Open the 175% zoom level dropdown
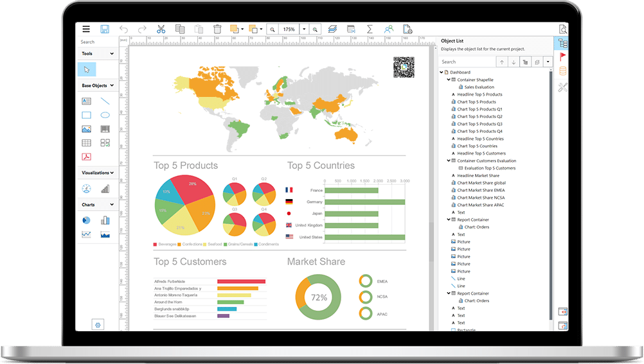The height and width of the screenshot is (364, 644). point(304,30)
